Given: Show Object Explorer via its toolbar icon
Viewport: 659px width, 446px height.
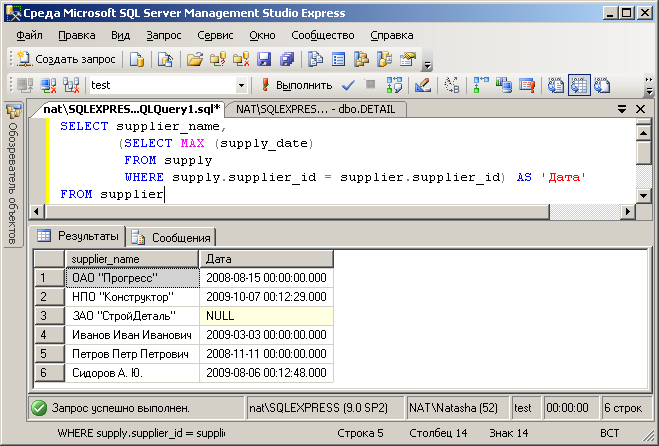Looking at the screenshot, I should click(x=361, y=59).
